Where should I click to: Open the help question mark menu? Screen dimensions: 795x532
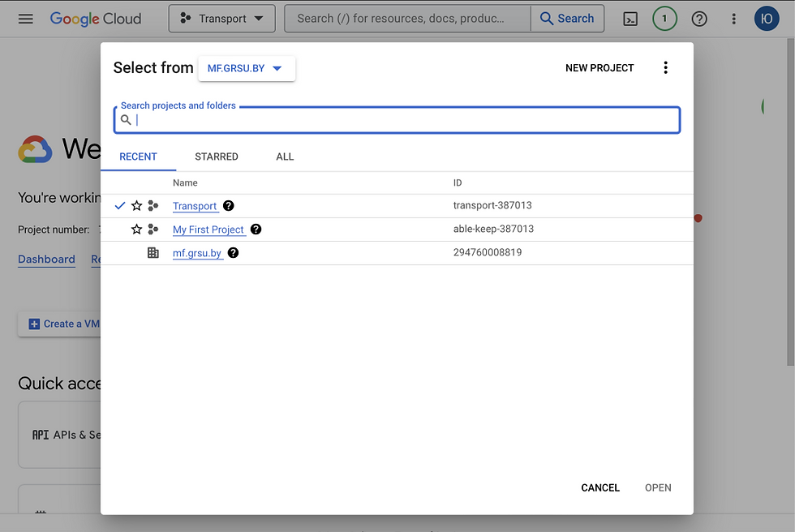[x=699, y=19]
